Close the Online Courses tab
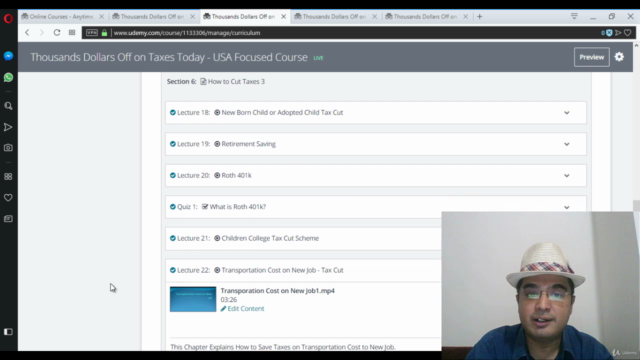 [102, 17]
